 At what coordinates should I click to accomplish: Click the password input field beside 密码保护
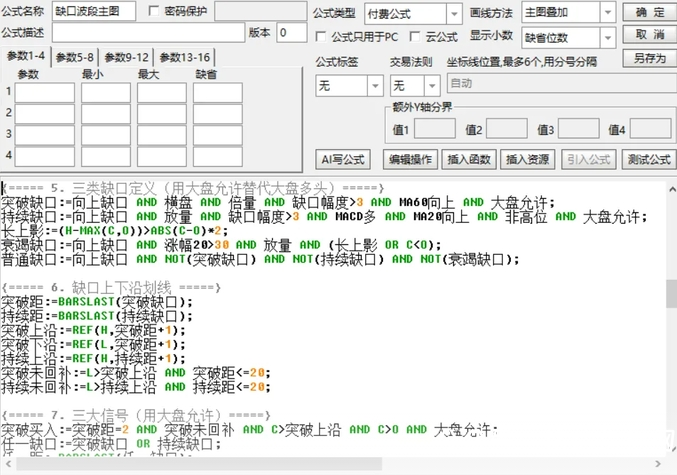coord(261,11)
